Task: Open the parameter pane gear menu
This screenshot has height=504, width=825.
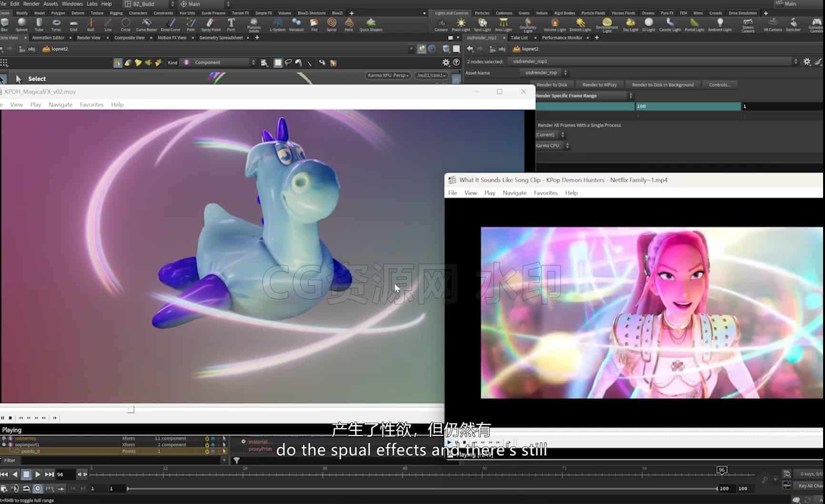Action: point(806,61)
